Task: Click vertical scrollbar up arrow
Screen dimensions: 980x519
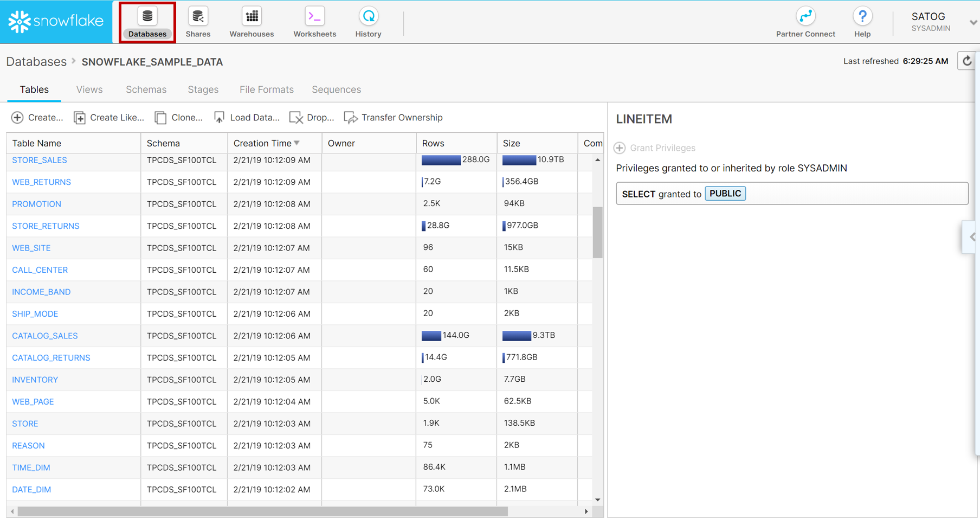Action: pyautogui.click(x=597, y=160)
